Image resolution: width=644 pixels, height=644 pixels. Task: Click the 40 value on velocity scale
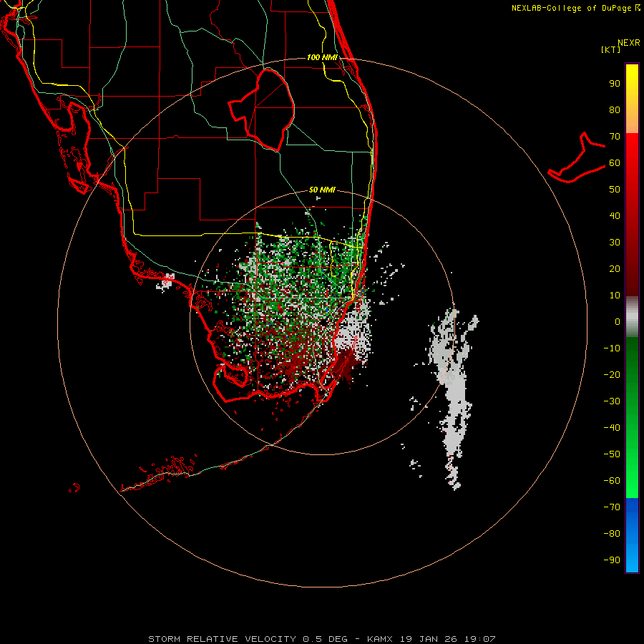point(615,216)
